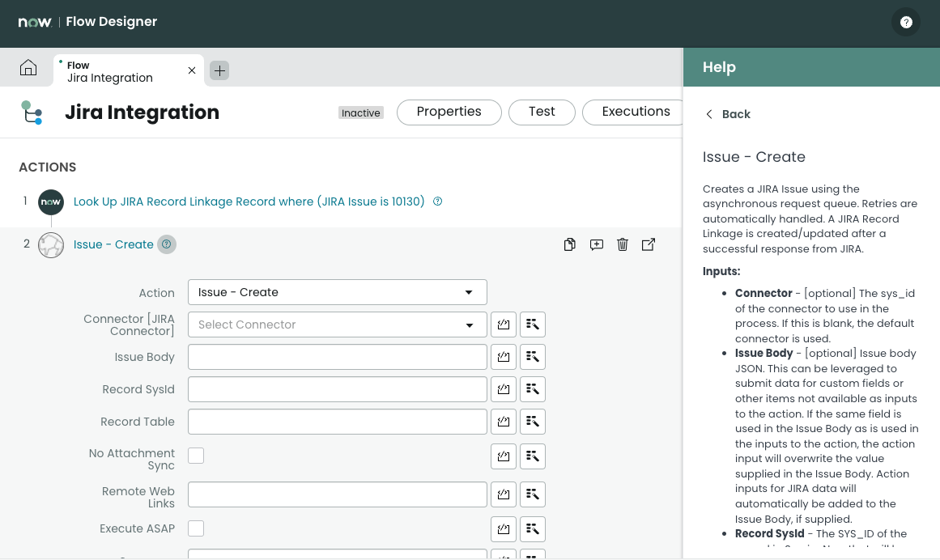This screenshot has height=560, width=940.
Task: Tick the Execute ASAP checkbox
Action: (196, 528)
